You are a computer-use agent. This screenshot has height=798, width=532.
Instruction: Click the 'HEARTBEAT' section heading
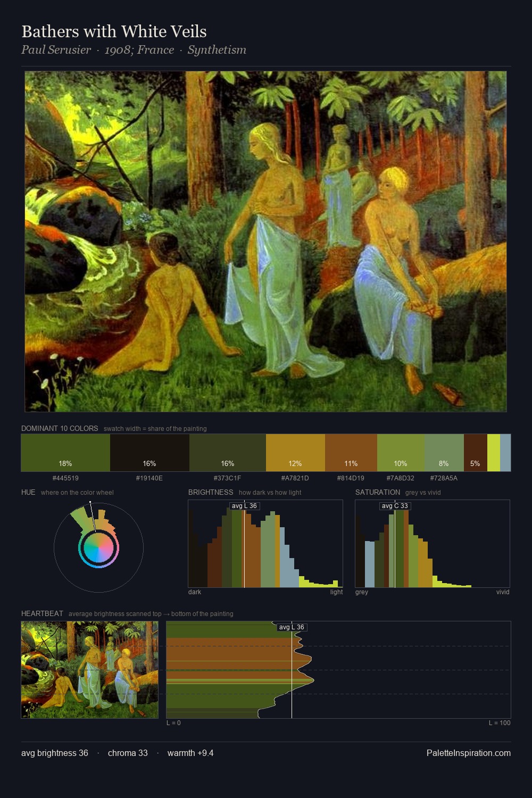[42, 613]
